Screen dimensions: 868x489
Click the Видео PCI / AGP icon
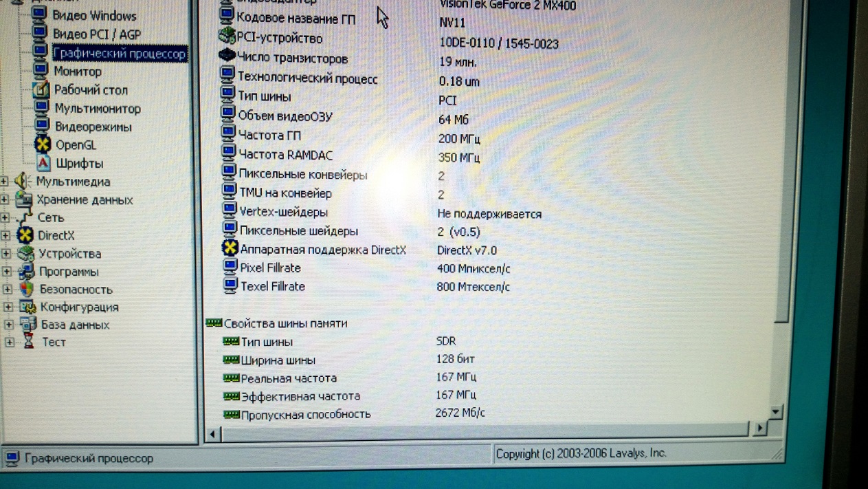pos(41,32)
